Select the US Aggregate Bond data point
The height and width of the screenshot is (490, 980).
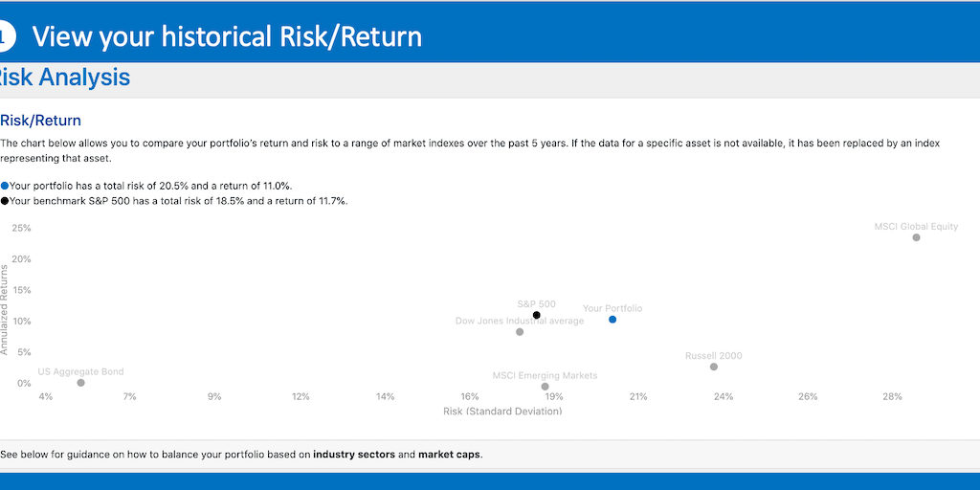(80, 383)
